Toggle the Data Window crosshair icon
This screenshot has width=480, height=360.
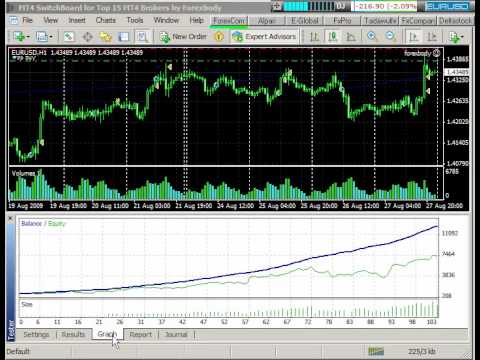(87, 37)
